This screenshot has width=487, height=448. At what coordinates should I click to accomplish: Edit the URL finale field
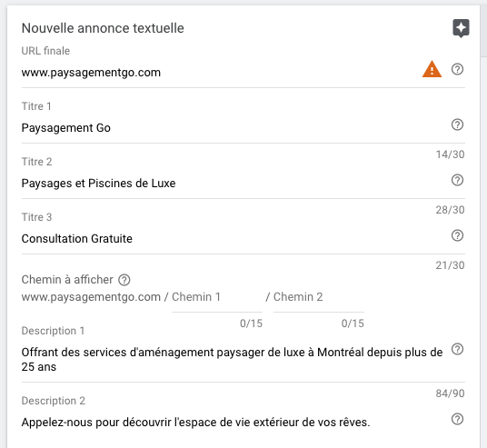point(217,73)
